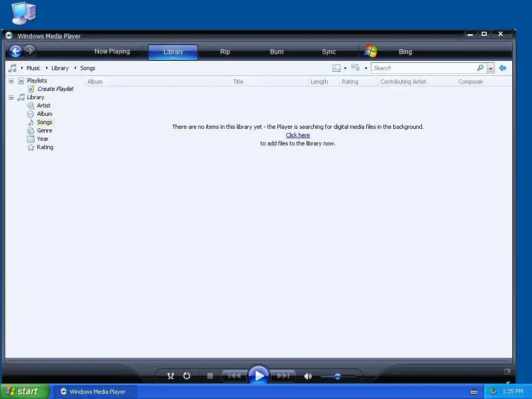Turn shuffle on
532x399 pixels.
[x=170, y=376]
